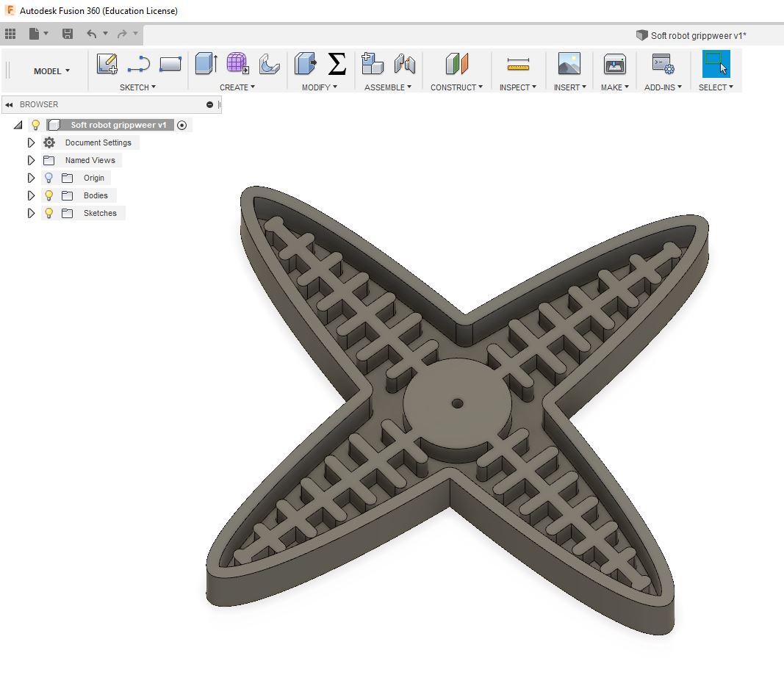This screenshot has width=784, height=686.
Task: Open the SELECT menu
Action: 716,87
